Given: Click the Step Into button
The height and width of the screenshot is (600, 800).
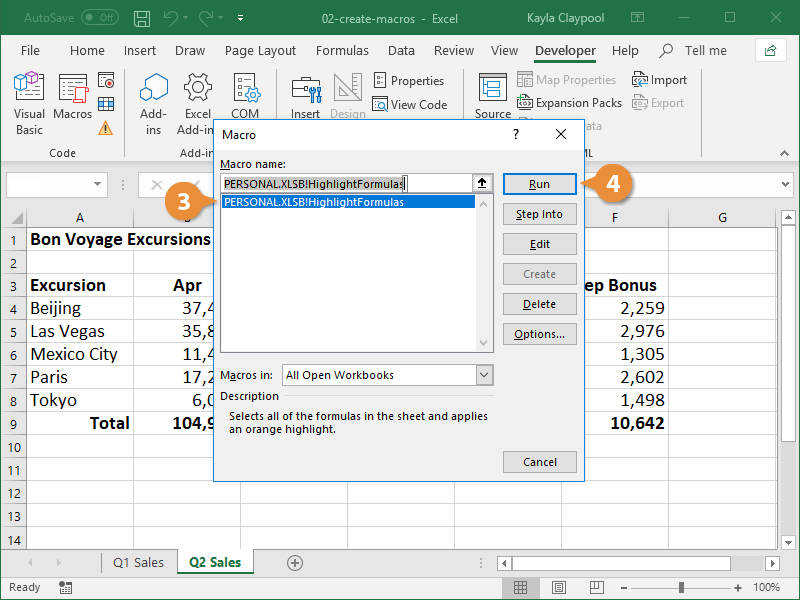Looking at the screenshot, I should click(x=540, y=214).
